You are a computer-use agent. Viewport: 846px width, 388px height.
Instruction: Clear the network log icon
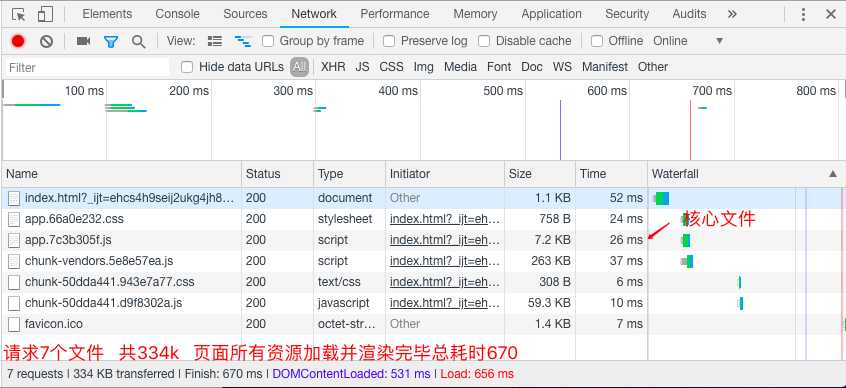tap(46, 41)
